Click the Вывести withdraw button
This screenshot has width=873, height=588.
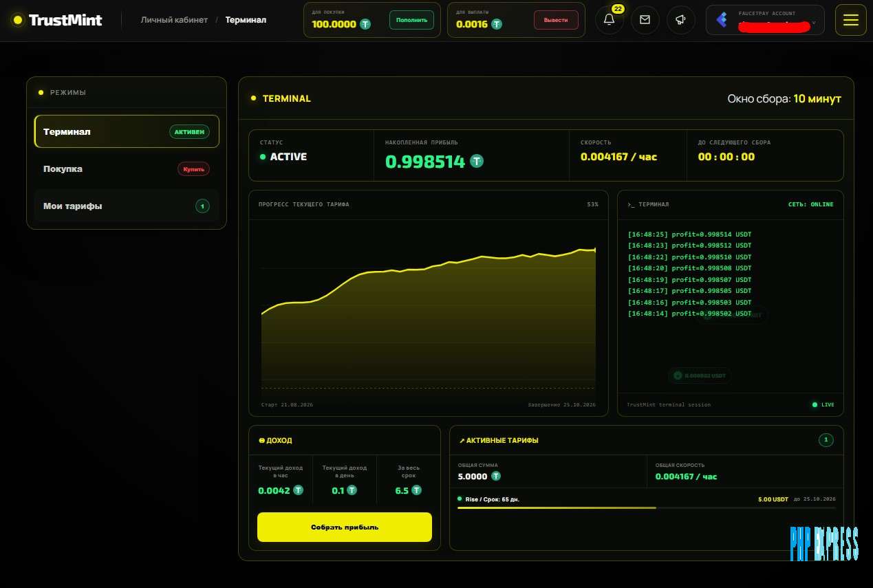tap(556, 20)
